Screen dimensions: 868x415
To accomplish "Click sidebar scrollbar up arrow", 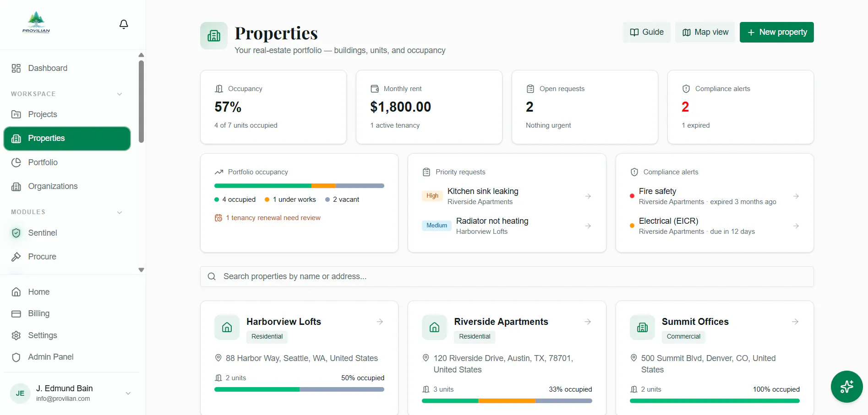I will tap(141, 55).
